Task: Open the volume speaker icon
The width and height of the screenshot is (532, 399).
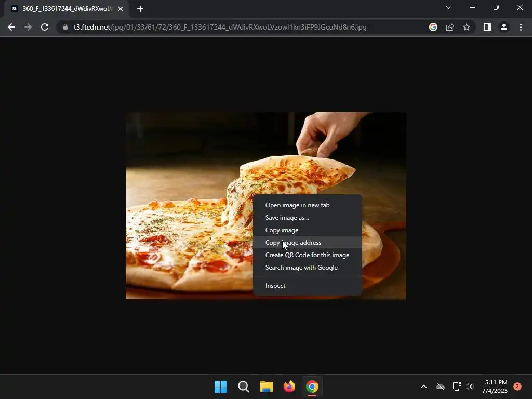Action: click(x=469, y=387)
